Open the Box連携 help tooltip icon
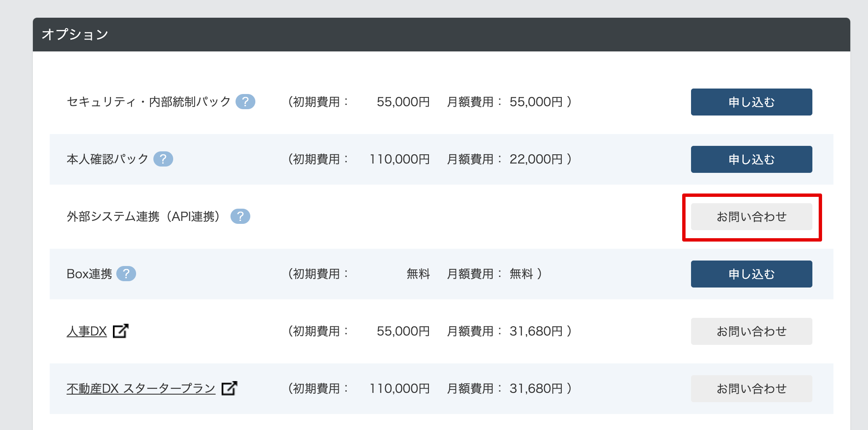The width and height of the screenshot is (868, 430). click(126, 274)
